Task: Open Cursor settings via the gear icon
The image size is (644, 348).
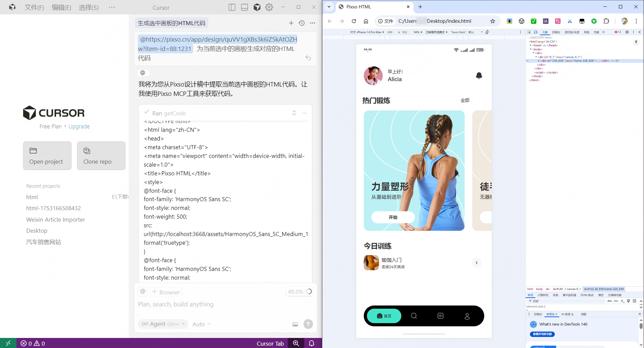Action: [x=269, y=7]
